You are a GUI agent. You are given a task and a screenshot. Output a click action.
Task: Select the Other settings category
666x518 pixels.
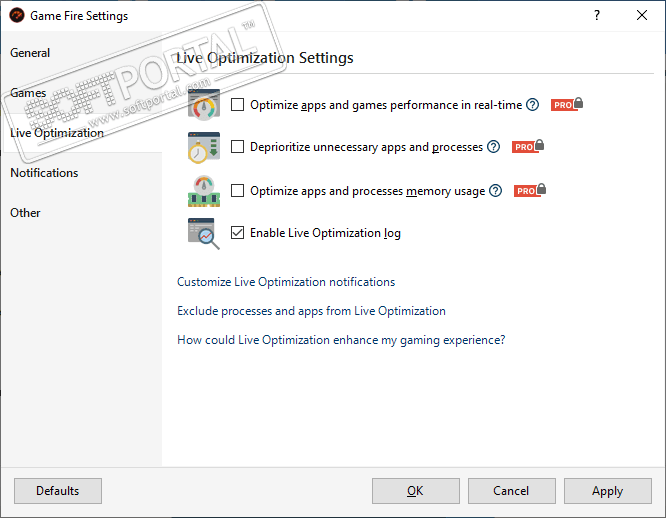pos(26,213)
